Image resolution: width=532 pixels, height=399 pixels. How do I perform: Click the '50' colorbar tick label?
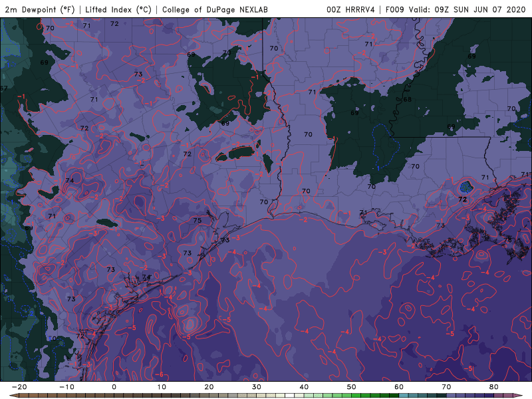tap(352, 387)
